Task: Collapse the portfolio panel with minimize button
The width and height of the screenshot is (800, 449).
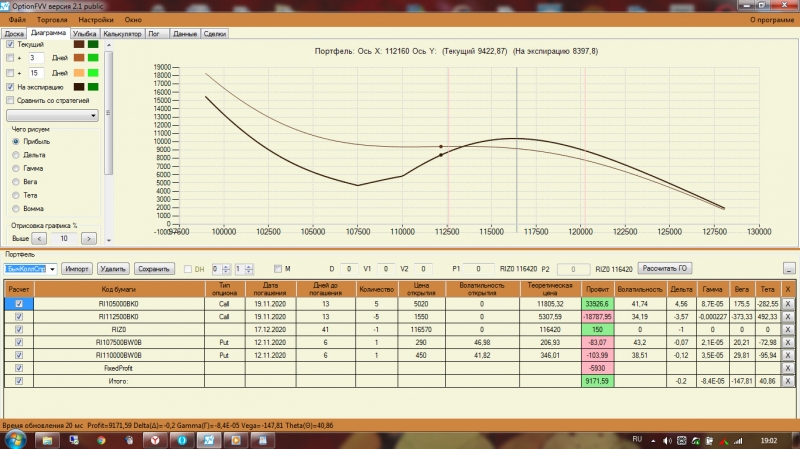Action: click(x=788, y=269)
